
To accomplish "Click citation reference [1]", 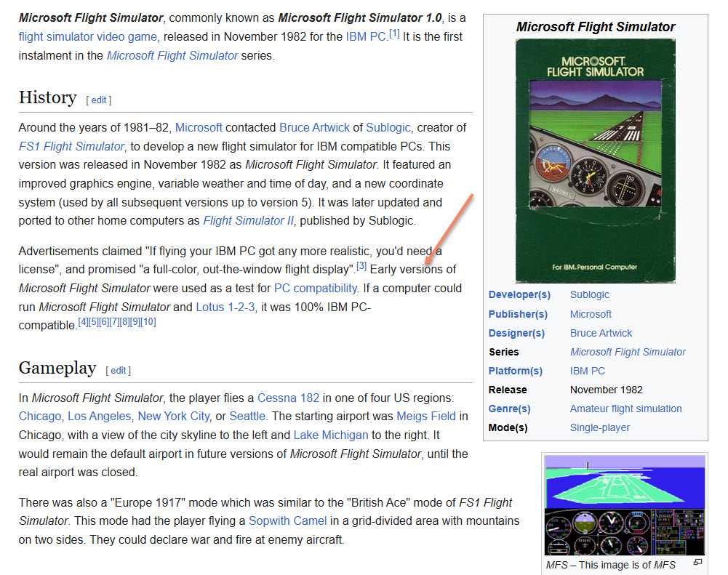I will (394, 33).
